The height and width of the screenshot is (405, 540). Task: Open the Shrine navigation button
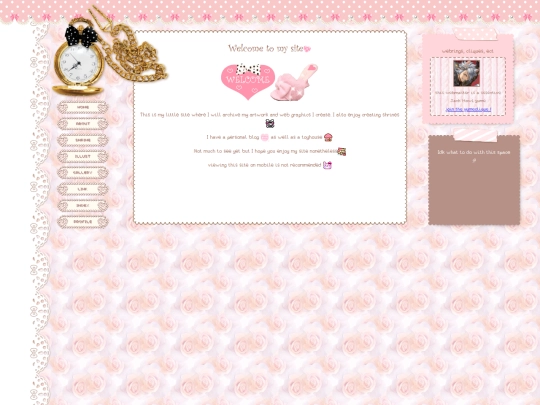click(x=83, y=140)
